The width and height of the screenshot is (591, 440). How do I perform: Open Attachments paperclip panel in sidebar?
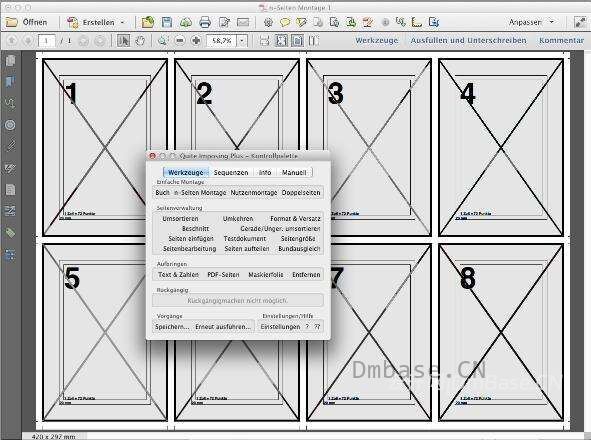click(10, 146)
